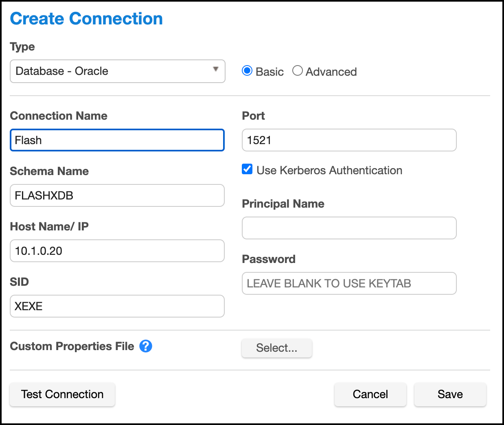Cancel the connection creation

[370, 394]
